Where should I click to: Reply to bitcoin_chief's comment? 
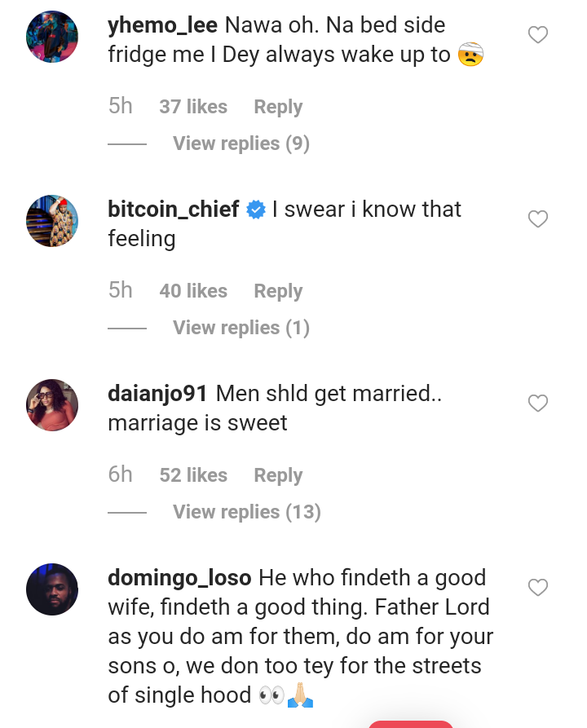click(x=278, y=291)
